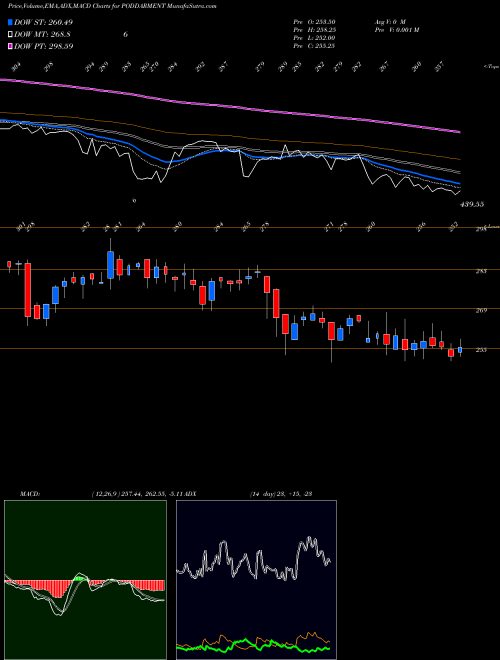Screen dimensions: 500x660
Task: Click the 'Pre C: 255.25' close value
Action: [x=314, y=46]
